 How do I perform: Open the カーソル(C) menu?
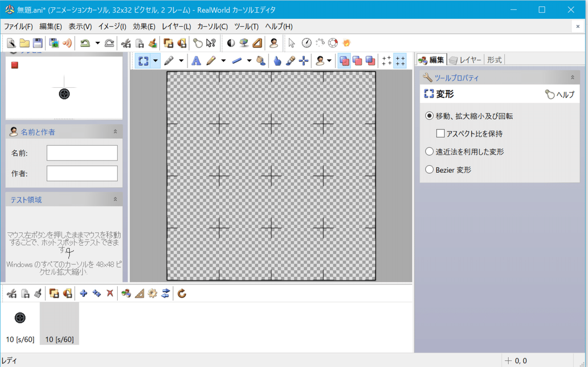coord(213,26)
